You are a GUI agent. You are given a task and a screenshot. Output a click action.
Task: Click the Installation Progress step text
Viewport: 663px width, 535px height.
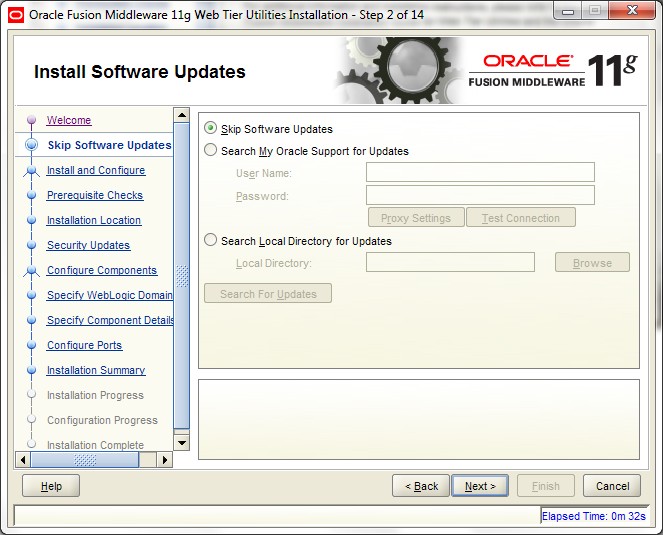pos(95,395)
